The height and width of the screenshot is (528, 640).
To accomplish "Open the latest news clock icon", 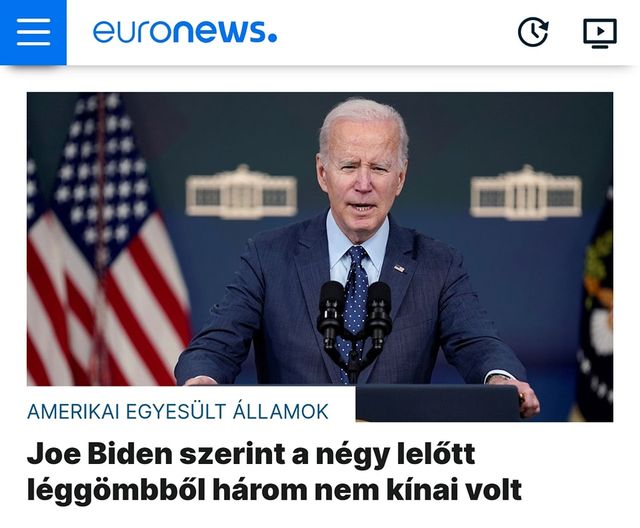I will [533, 32].
